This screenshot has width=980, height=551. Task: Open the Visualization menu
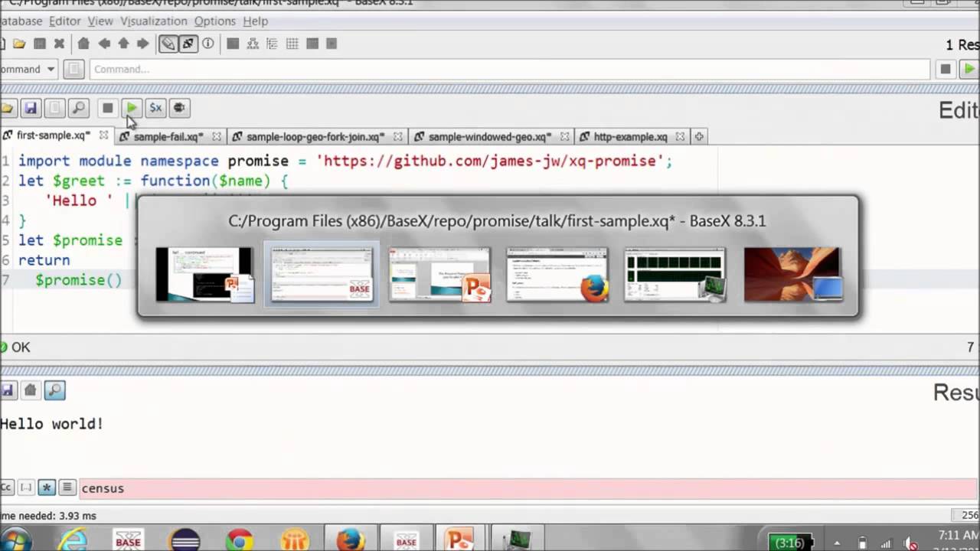pos(153,21)
